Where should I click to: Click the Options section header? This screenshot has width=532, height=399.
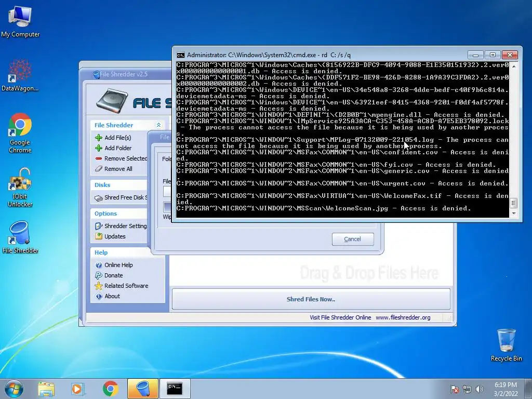click(105, 214)
